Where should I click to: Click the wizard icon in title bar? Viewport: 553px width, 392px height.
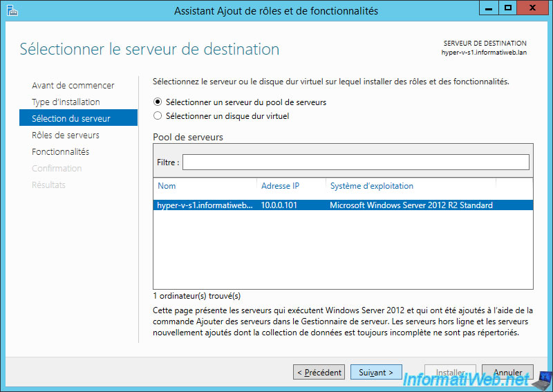coord(12,10)
